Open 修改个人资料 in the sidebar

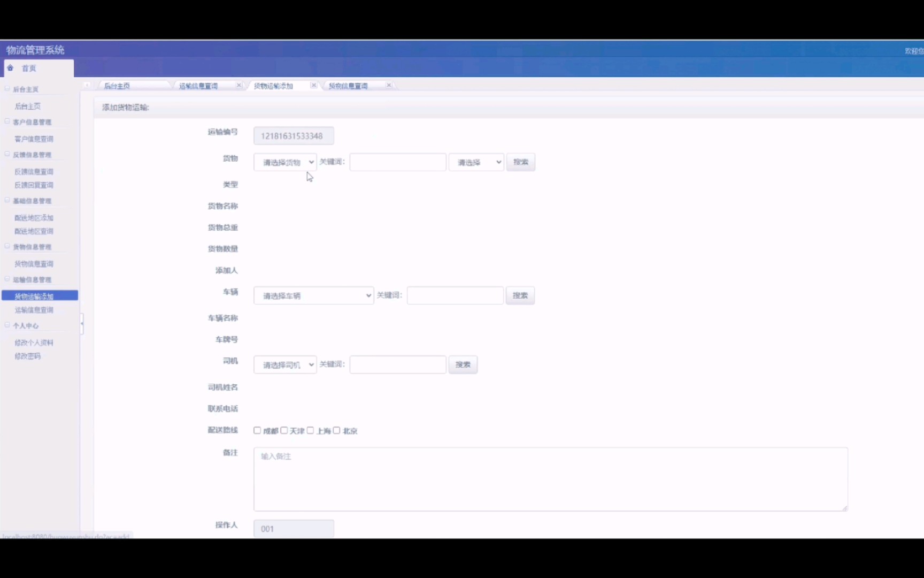coord(34,343)
